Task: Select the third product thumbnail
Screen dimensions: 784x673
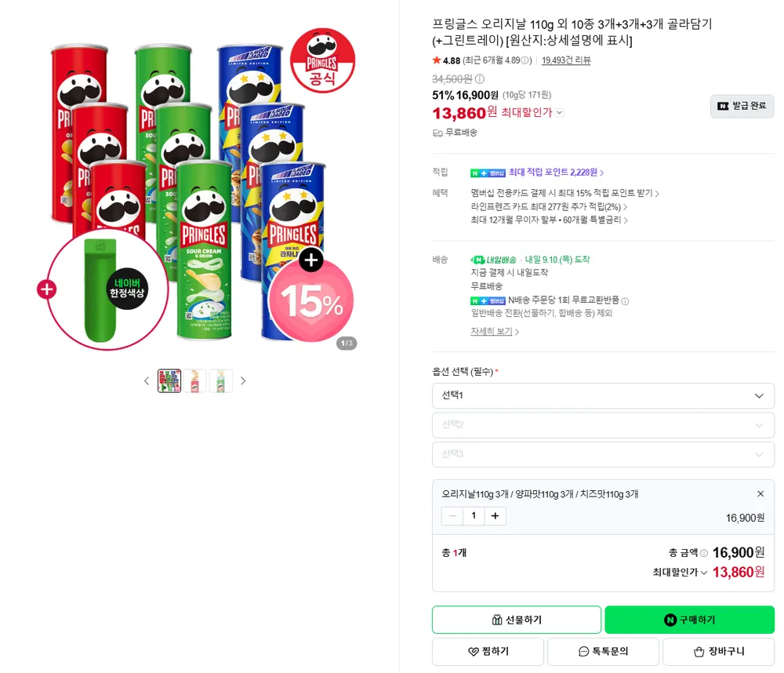Action: [220, 380]
